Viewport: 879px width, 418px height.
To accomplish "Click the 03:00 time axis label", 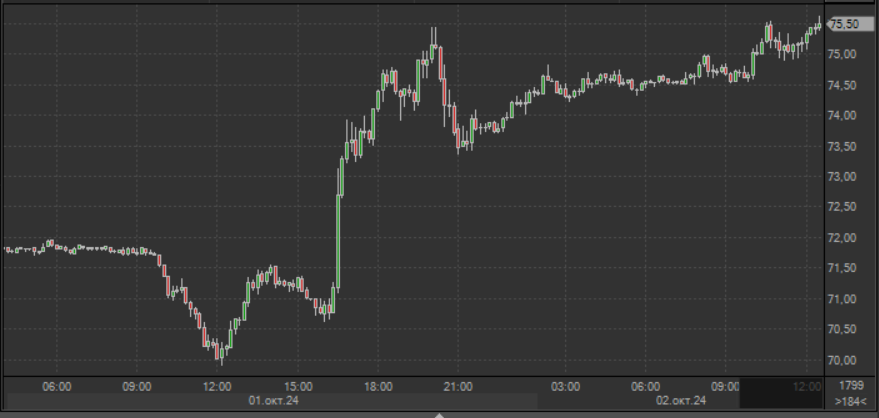I will click(566, 386).
